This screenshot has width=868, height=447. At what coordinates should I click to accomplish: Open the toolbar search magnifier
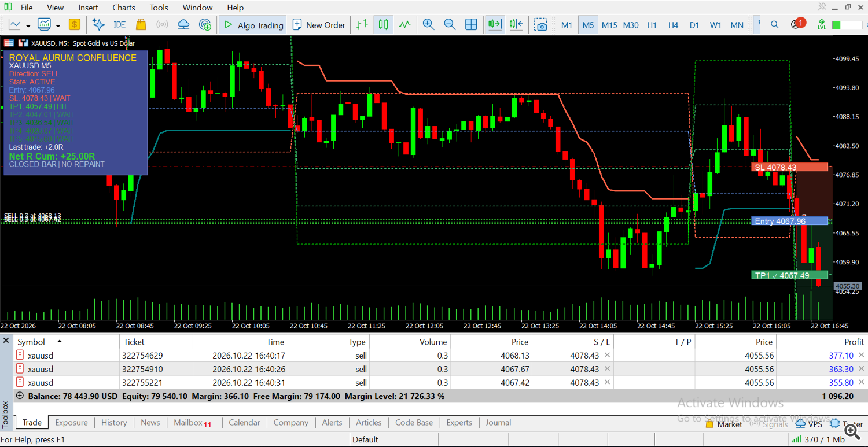[774, 24]
